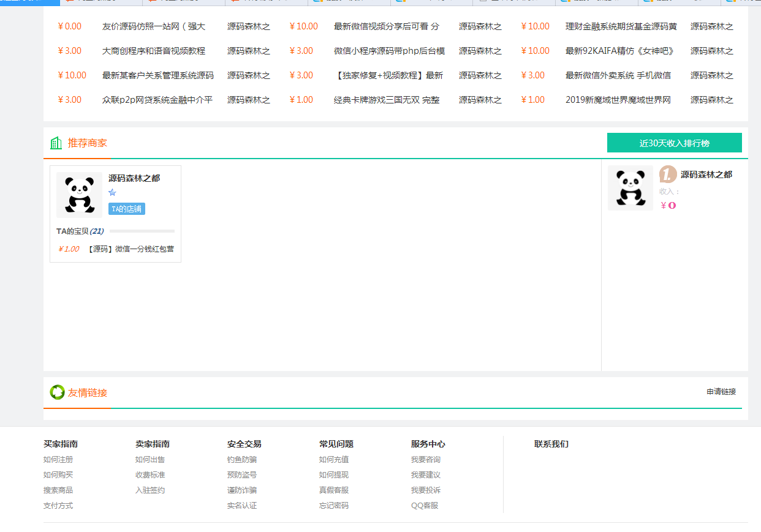The image size is (761, 532).
Task: Open the 最新微信外卖系统 listing
Action: pos(618,75)
